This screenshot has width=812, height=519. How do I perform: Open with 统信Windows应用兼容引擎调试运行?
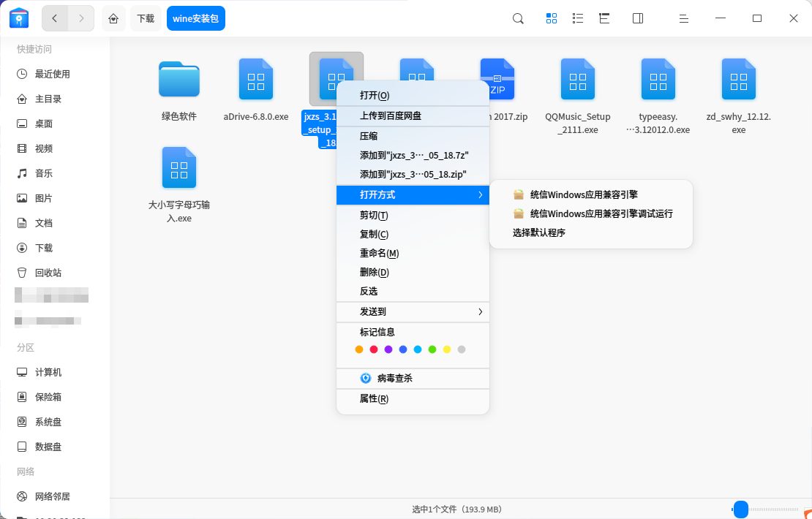tap(591, 213)
